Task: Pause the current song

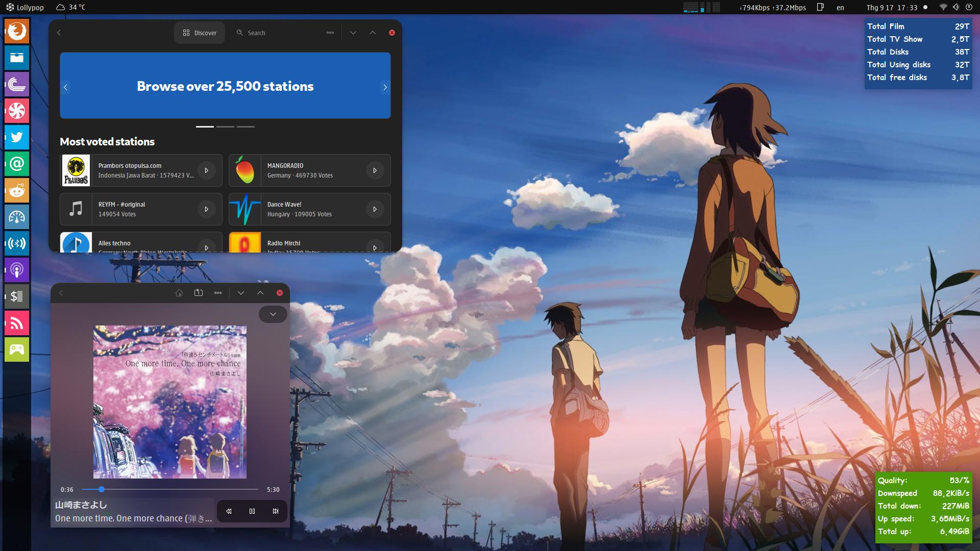Action: [x=252, y=511]
